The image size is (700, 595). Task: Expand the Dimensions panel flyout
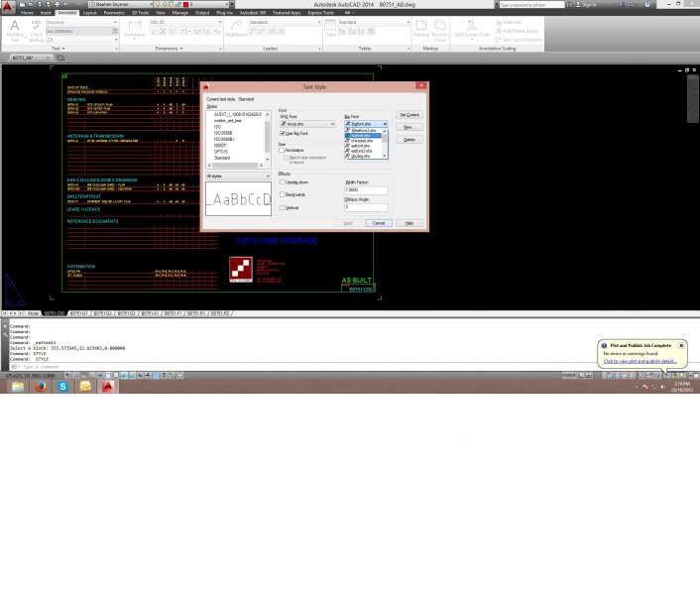(x=169, y=49)
